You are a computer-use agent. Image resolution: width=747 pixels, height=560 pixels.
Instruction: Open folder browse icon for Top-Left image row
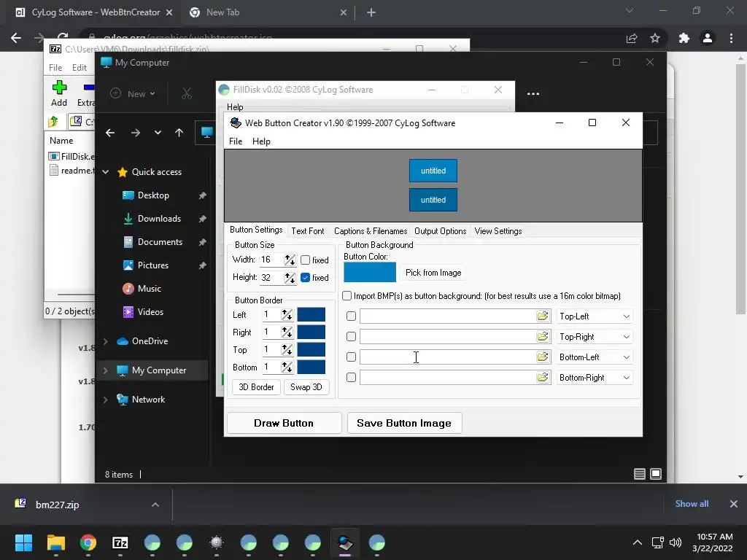tap(543, 316)
